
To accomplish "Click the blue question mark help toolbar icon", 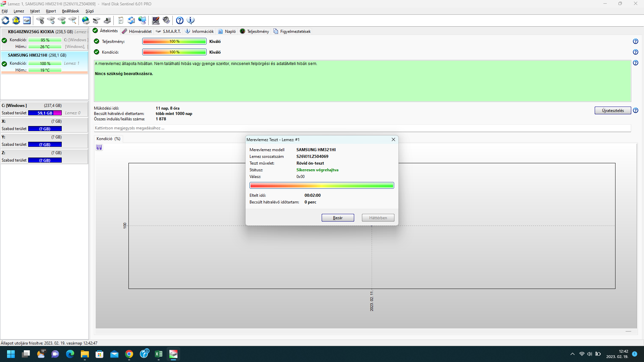I will [180, 20].
